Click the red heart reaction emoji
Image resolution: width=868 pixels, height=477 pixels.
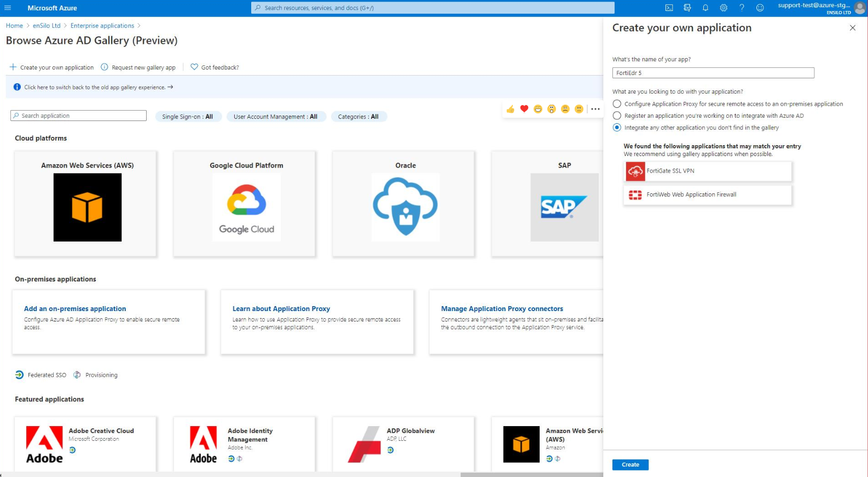point(524,109)
